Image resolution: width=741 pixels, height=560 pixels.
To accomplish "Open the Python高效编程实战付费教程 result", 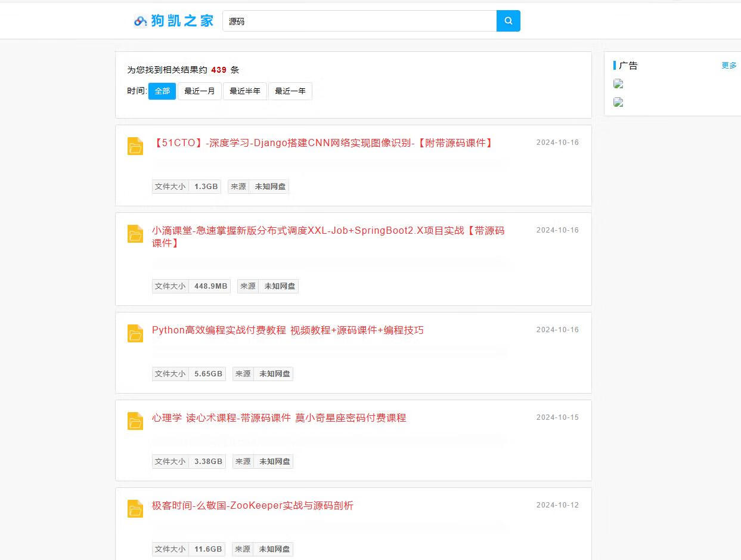I will click(x=288, y=330).
